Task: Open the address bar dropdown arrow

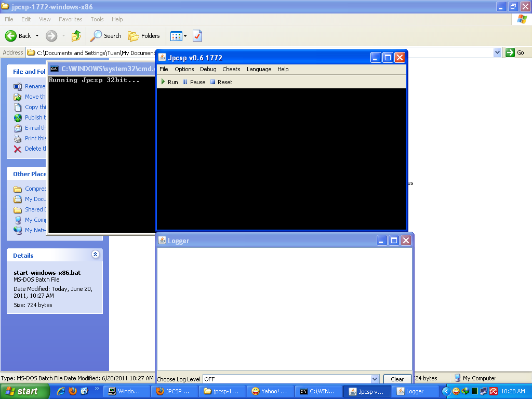Action: (497, 52)
